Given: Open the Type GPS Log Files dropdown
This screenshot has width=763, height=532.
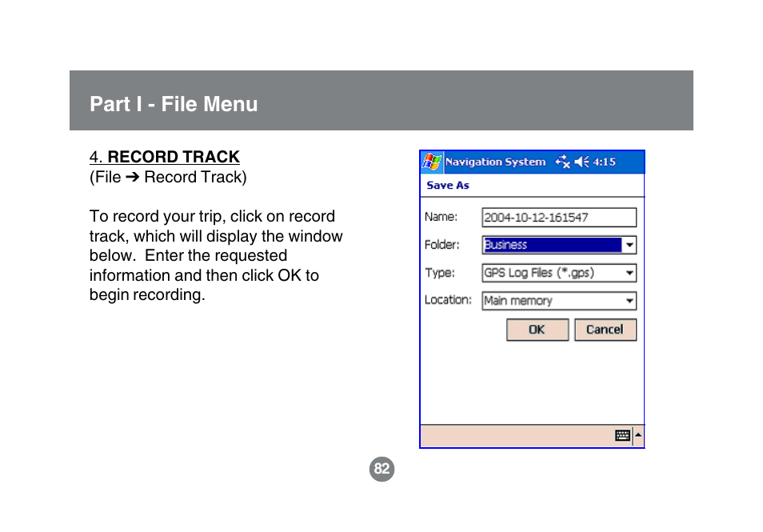Looking at the screenshot, I should point(559,273).
